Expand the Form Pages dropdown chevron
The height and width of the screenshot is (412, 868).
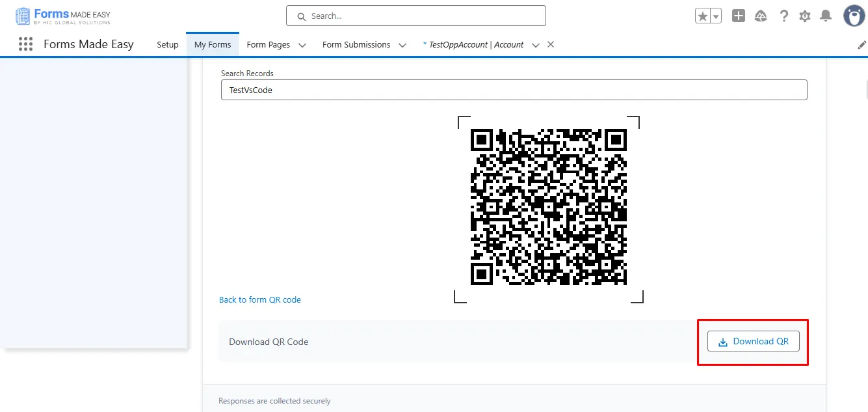point(302,45)
